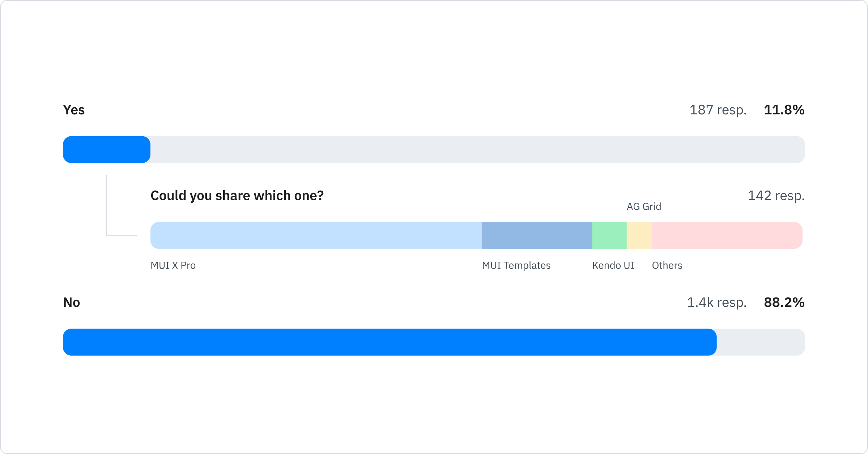Click the gray unfilled part of No bar

click(760, 342)
